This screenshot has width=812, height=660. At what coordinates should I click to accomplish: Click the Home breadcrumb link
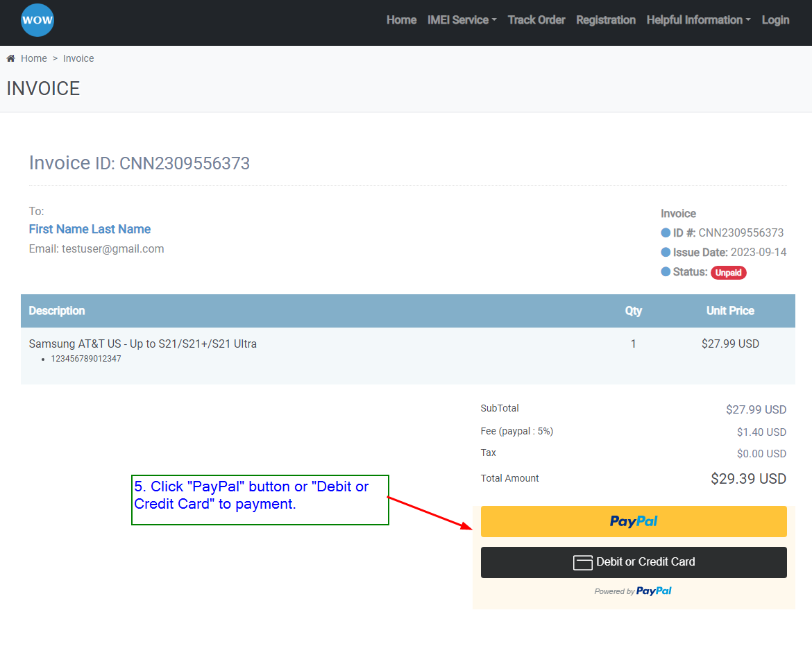pyautogui.click(x=34, y=58)
